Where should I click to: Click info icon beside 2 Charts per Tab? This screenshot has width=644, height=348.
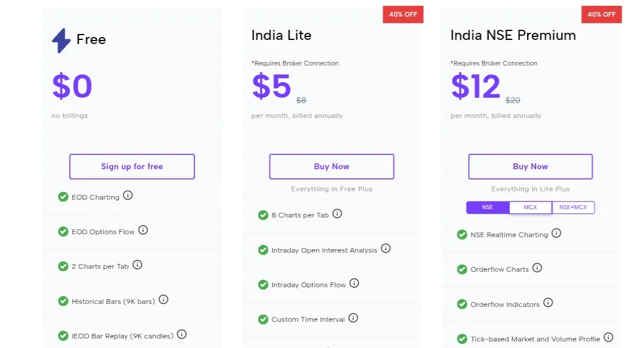point(137,265)
